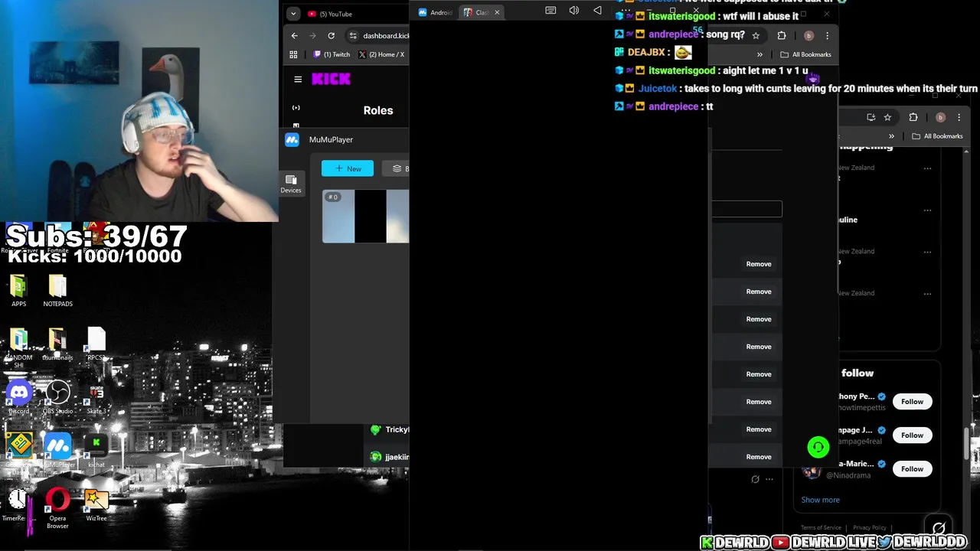
Task: Open Chrome extensions puzzle icon in X window
Action: point(913,117)
